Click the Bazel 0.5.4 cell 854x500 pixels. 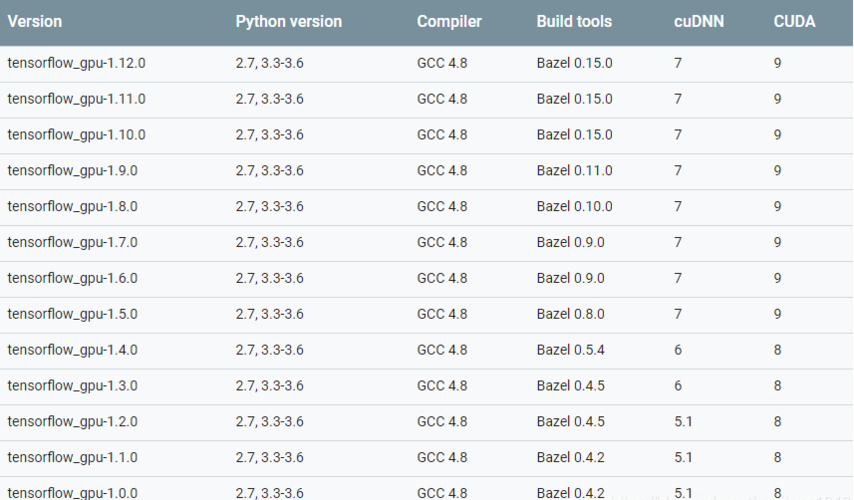[570, 350]
